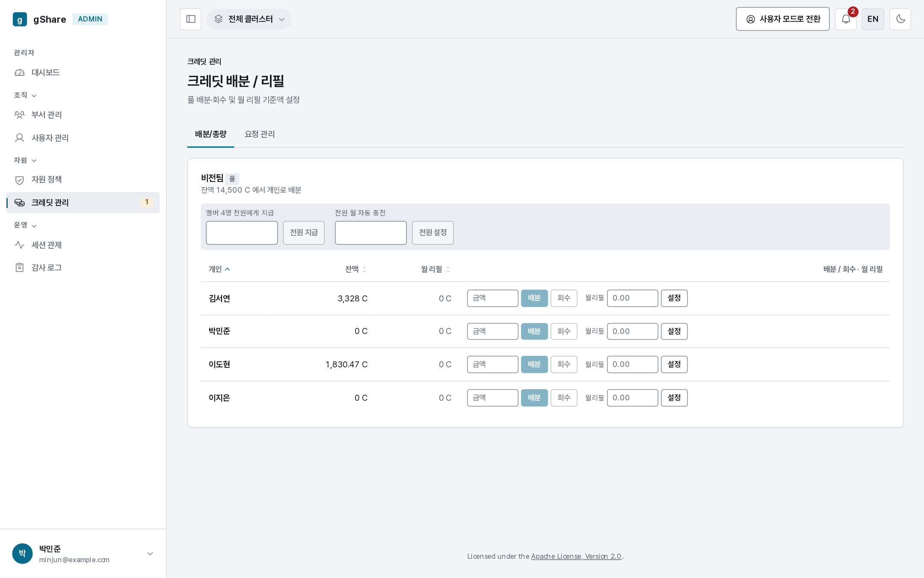
Task: Collapse the 운영 section
Action: [x=25, y=225]
